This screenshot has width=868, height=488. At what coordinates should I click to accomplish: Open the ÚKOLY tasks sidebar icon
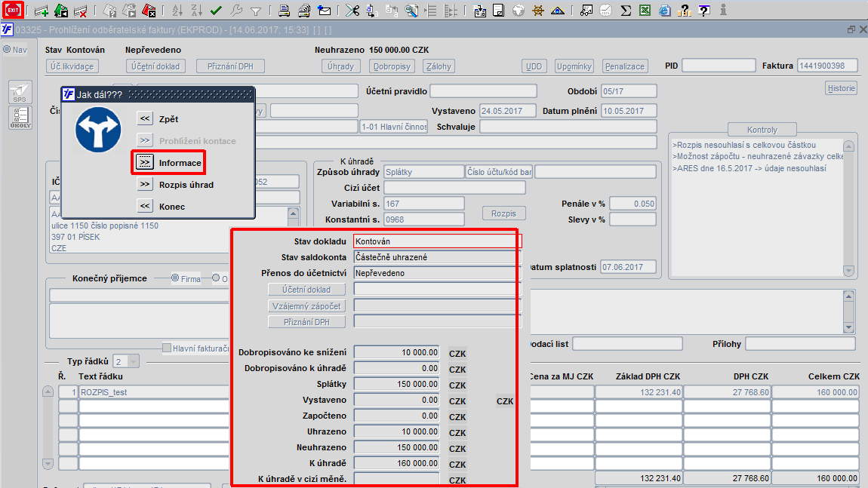click(x=20, y=118)
